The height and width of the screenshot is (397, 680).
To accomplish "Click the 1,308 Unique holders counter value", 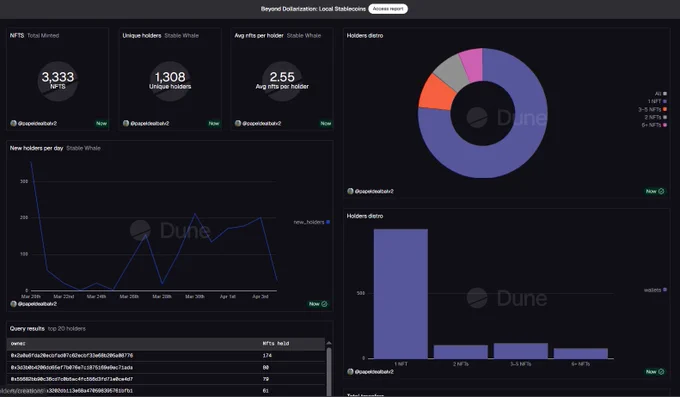I will [x=170, y=77].
